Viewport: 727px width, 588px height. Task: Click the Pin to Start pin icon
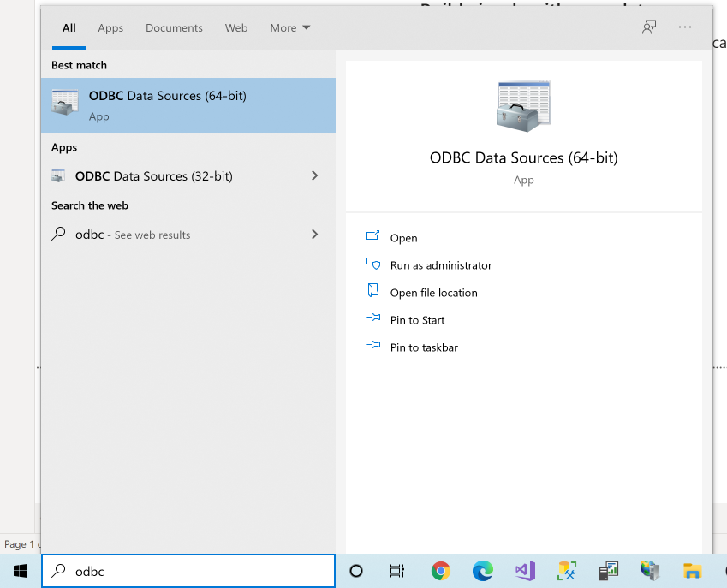[x=373, y=318]
